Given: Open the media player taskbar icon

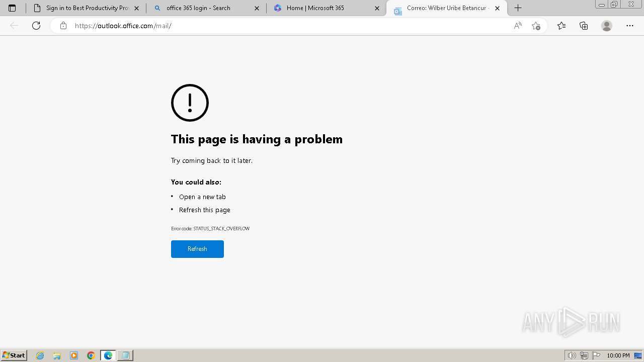Looking at the screenshot, I should (74, 355).
